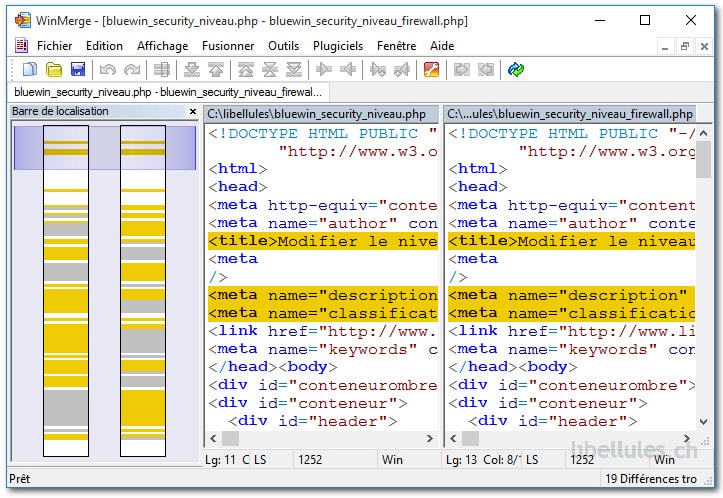723x498 pixels.
Task: Click the left pane horizontal scrollbar thumb
Action: click(231, 439)
